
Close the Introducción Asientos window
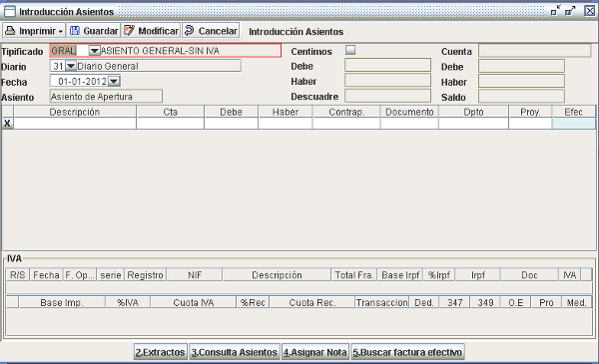coord(589,11)
